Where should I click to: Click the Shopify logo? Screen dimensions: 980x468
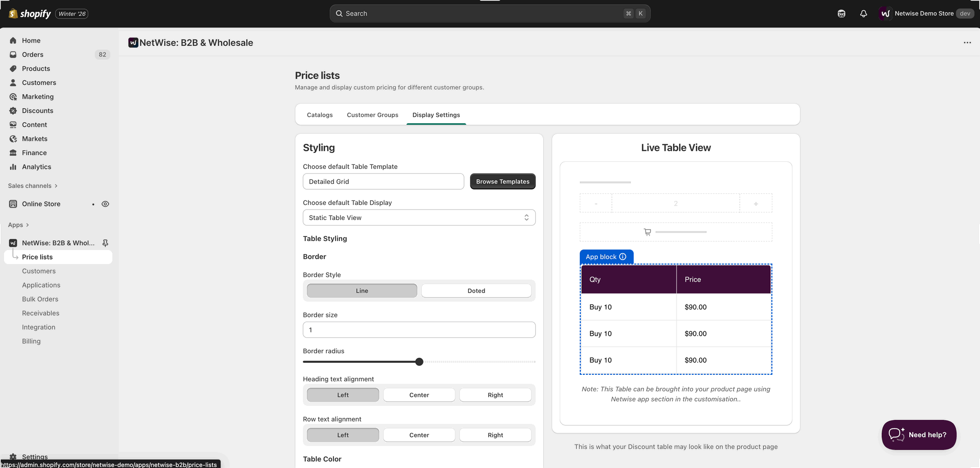(x=30, y=14)
